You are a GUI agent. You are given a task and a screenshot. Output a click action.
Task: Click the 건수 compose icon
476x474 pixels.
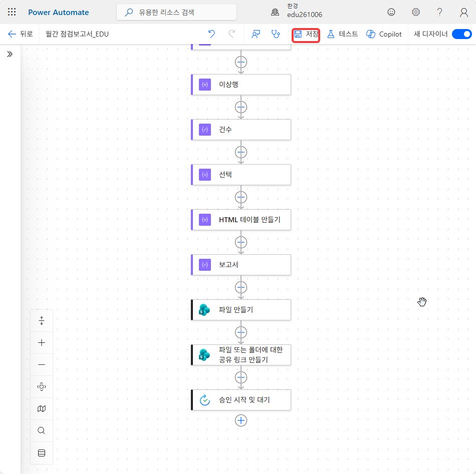pyautogui.click(x=205, y=130)
